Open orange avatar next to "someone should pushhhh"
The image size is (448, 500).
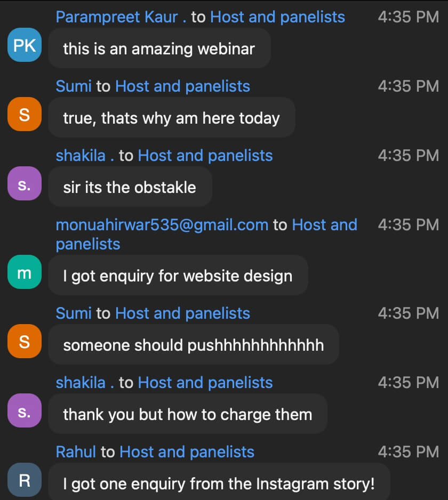25,342
